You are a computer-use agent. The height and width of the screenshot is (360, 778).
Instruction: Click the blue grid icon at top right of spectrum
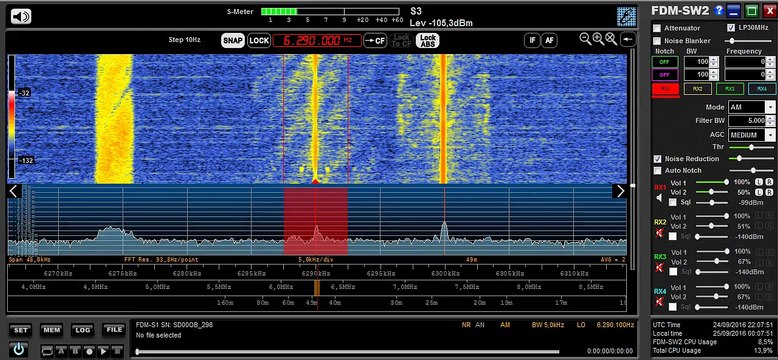(627, 16)
